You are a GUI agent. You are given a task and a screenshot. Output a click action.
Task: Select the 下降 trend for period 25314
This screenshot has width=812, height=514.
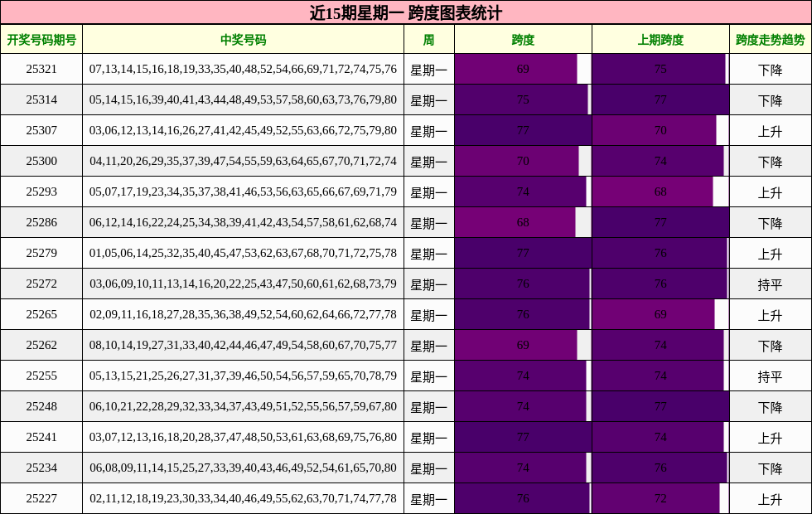pos(769,100)
